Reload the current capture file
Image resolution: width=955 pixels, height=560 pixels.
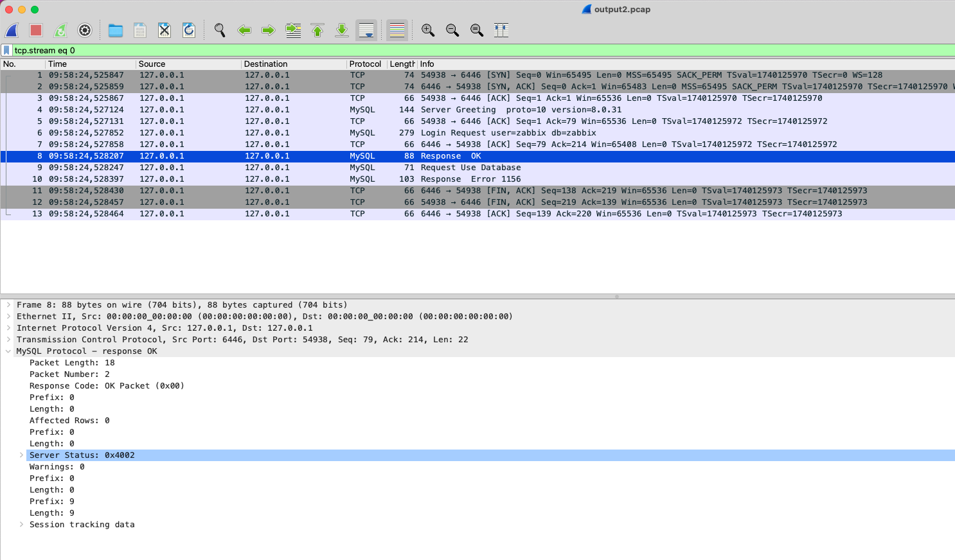click(189, 30)
